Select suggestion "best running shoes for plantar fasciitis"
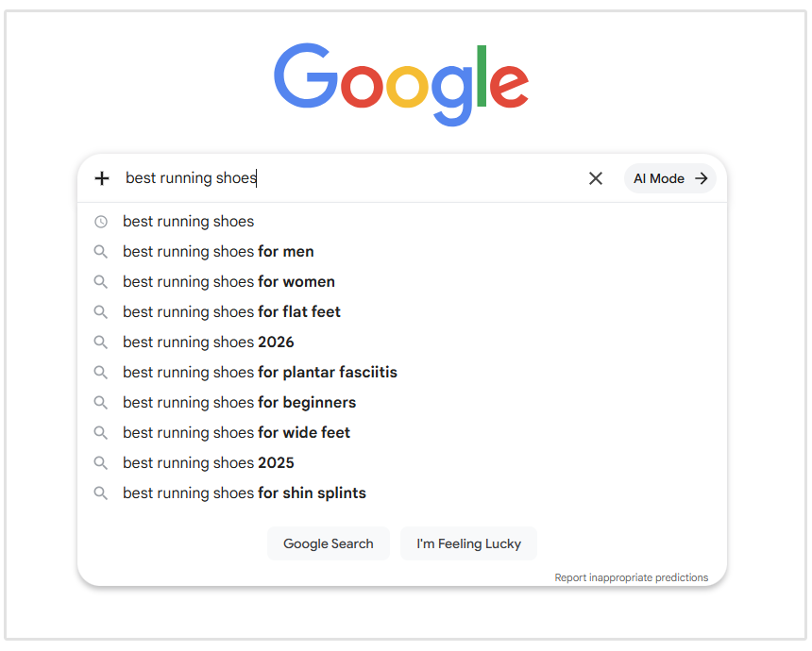The width and height of the screenshot is (812, 651). [260, 372]
